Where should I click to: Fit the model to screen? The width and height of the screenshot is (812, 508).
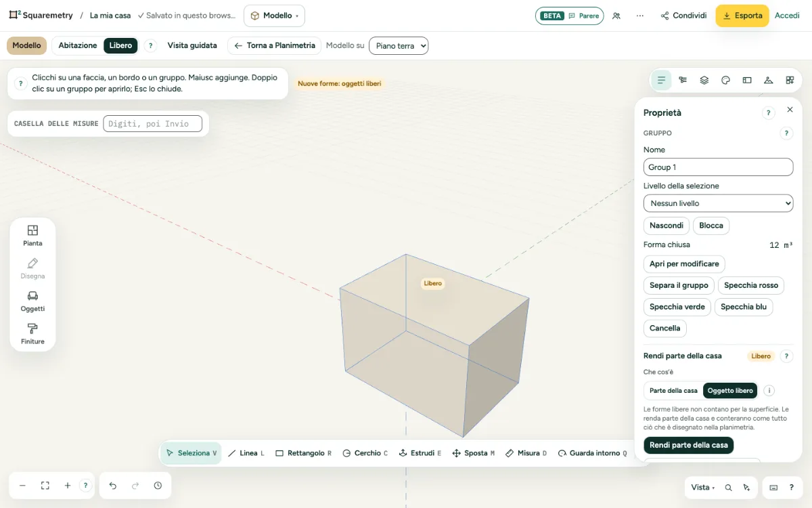45,486
